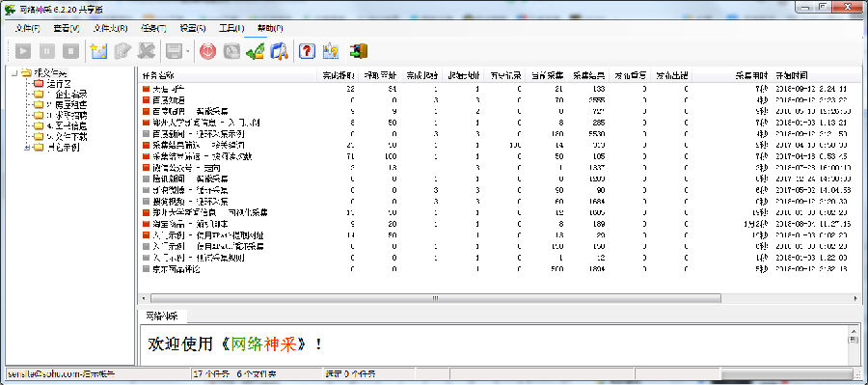Select the 1. 企业名录 folder

[x=67, y=95]
